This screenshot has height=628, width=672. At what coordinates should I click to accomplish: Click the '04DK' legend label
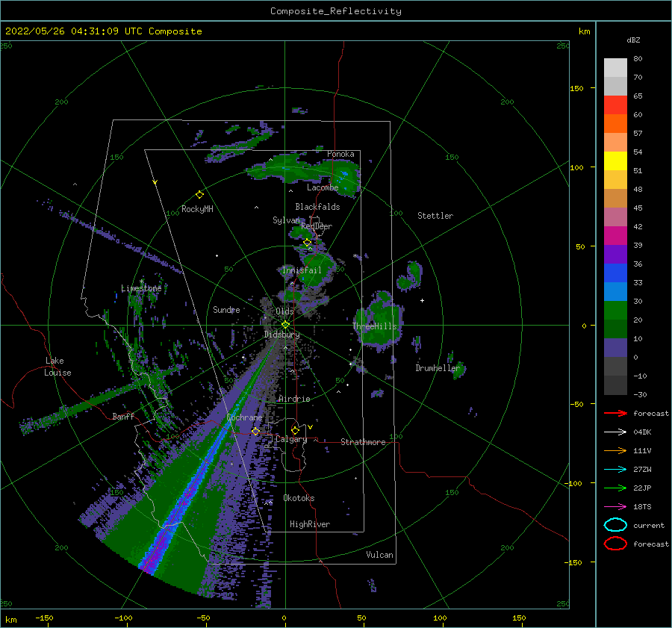(642, 432)
